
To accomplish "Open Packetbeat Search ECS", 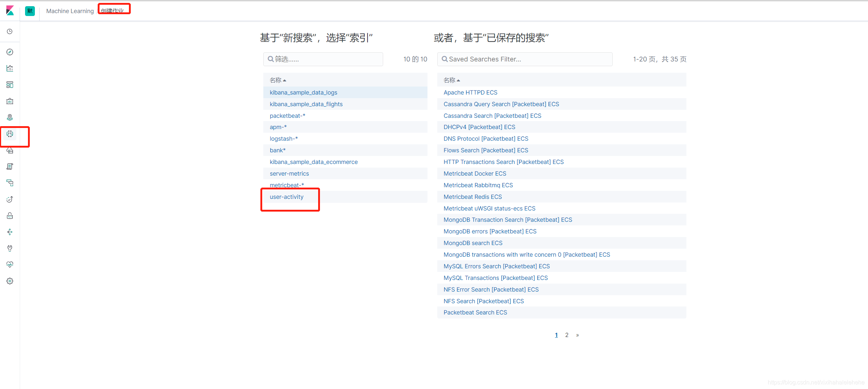I will point(475,312).
